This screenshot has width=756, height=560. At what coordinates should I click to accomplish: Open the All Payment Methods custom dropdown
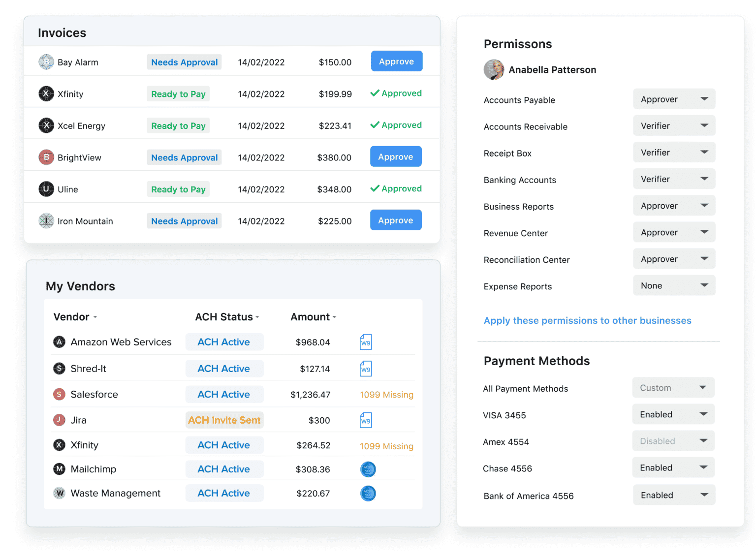[673, 387]
